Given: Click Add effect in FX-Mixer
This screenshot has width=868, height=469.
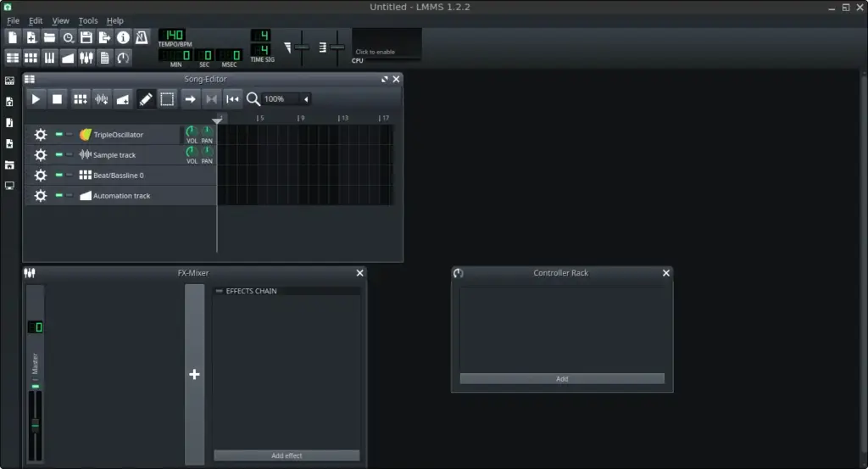Looking at the screenshot, I should click(287, 455).
